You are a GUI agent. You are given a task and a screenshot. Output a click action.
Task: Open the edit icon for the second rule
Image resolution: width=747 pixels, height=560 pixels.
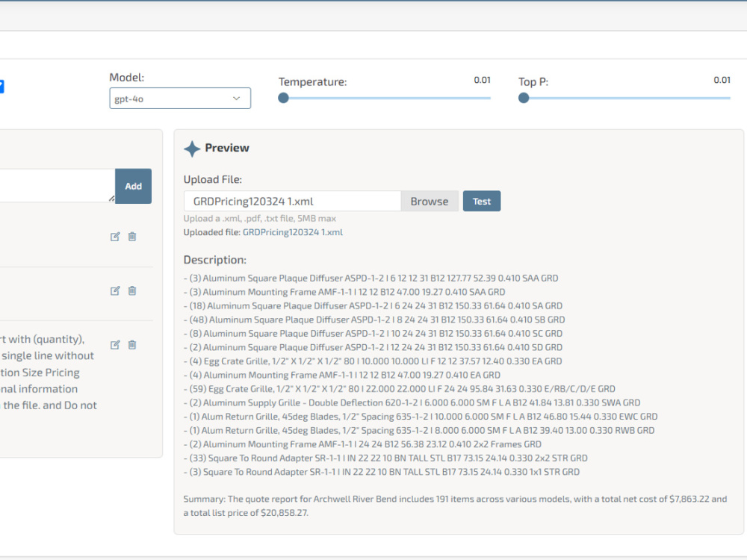coord(115,290)
